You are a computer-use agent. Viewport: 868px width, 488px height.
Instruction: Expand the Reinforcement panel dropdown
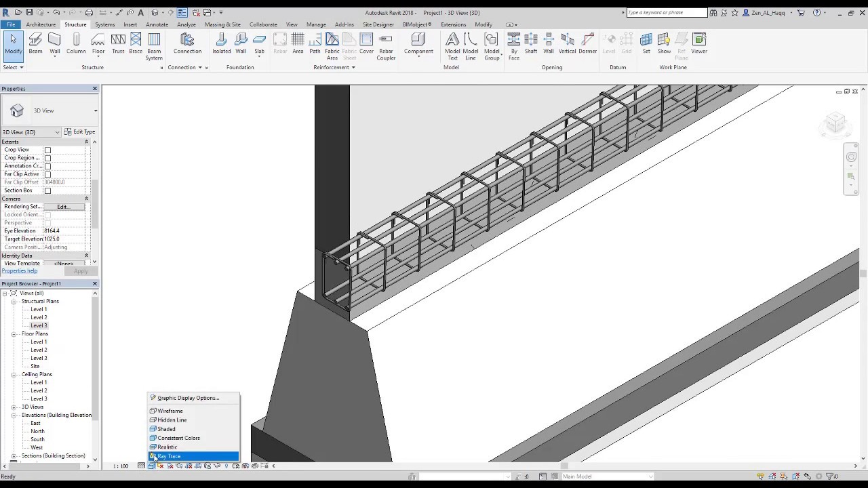tap(334, 67)
